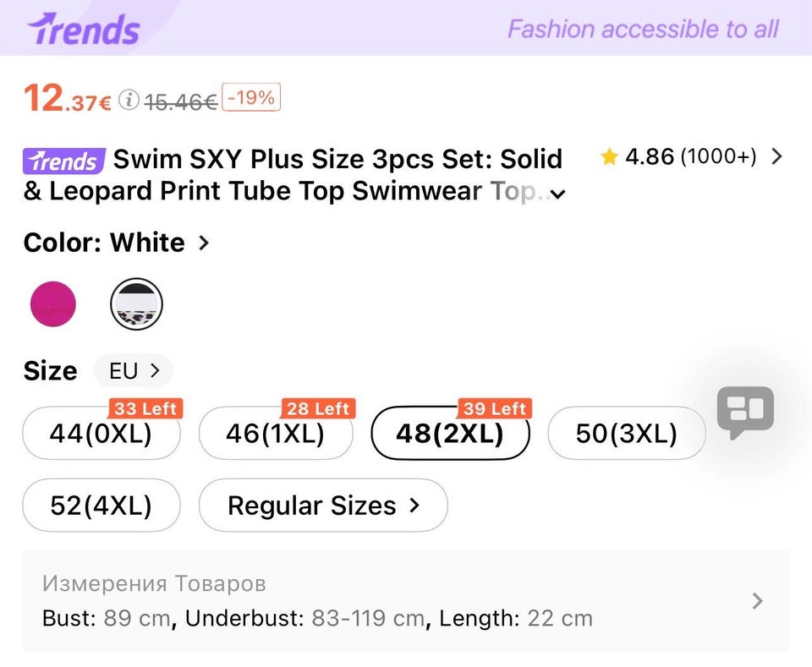
Task: Select size 46(1XL)
Action: pos(276,434)
